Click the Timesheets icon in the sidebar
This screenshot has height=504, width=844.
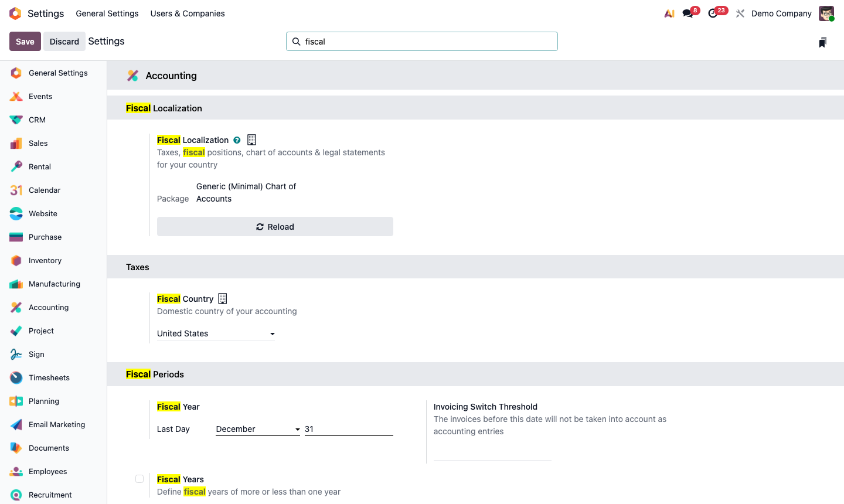tap(15, 377)
